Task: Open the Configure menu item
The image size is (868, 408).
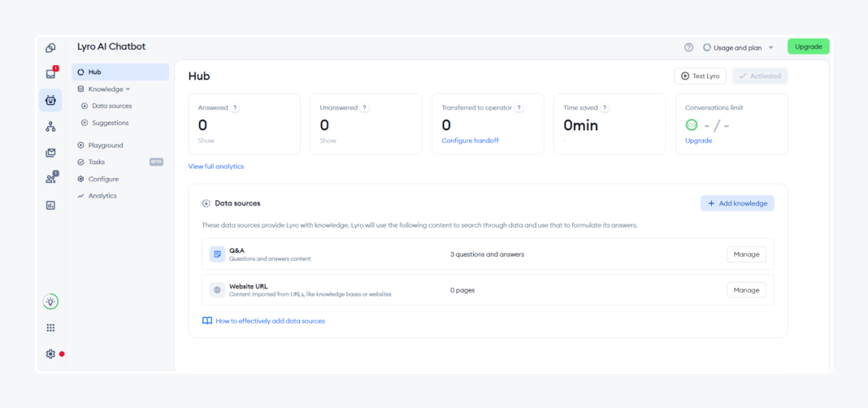Action: tap(103, 179)
